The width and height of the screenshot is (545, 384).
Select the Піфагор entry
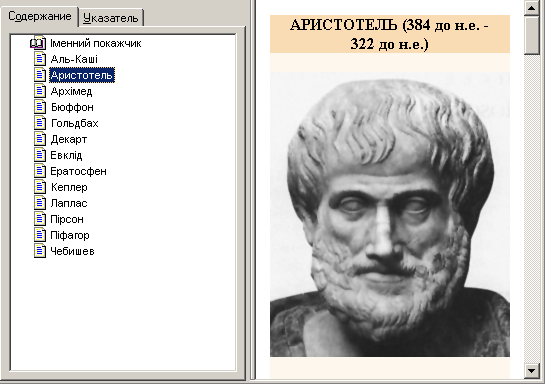pos(70,235)
